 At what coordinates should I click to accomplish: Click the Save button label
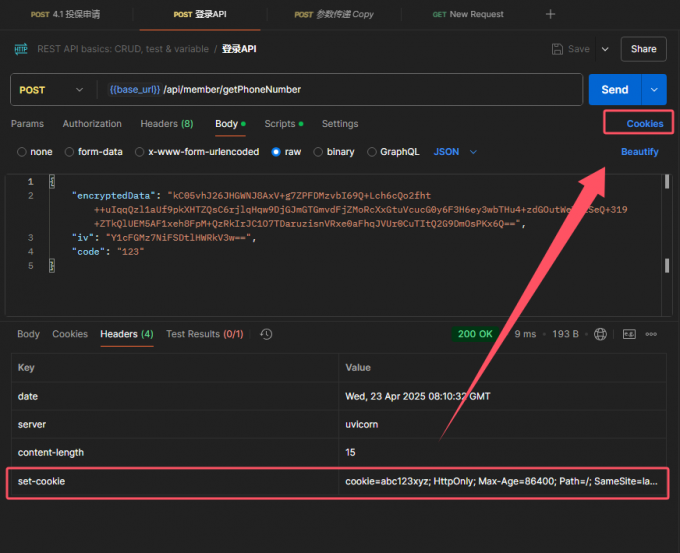[x=579, y=49]
